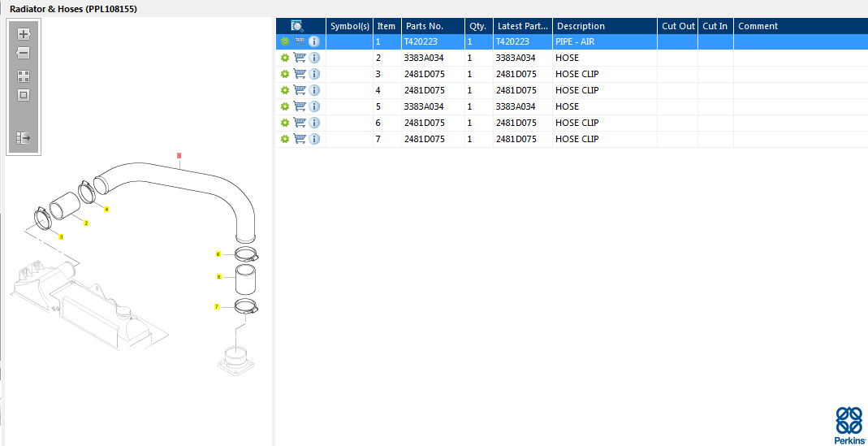Add item 3 HOSE CLIP to cart

[x=300, y=74]
